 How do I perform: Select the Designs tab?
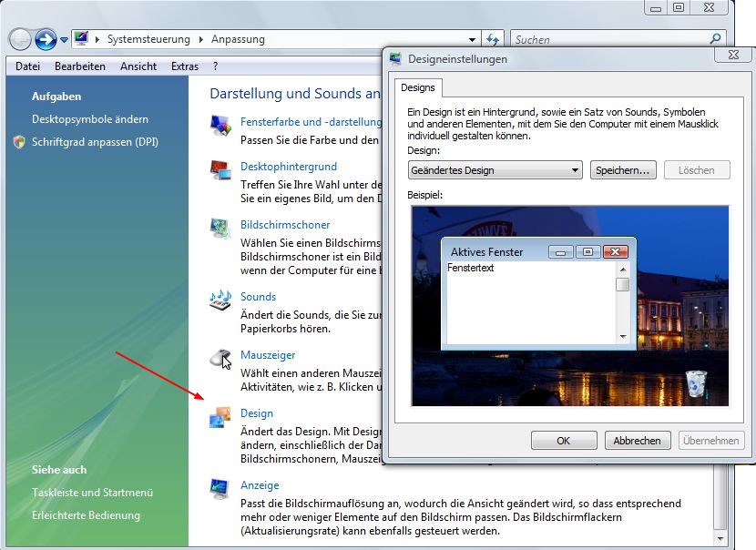(417, 87)
